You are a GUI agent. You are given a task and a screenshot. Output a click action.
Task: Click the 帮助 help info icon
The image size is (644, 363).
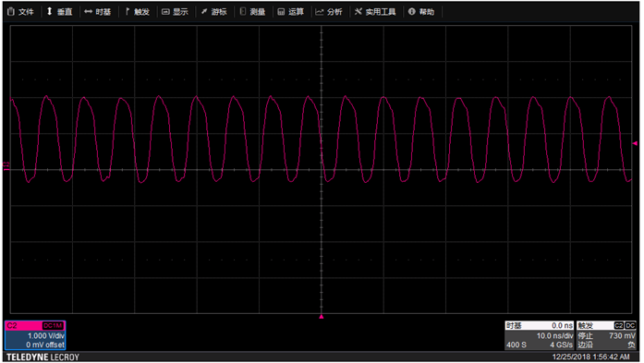click(411, 12)
